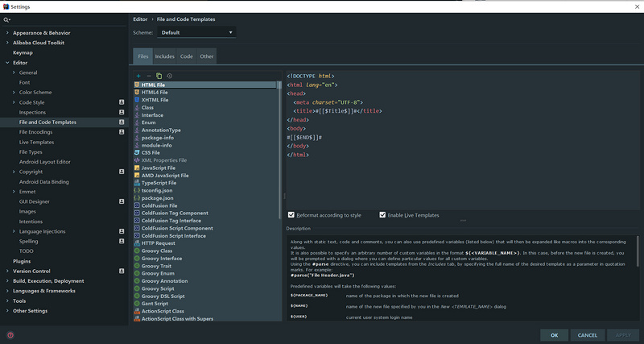Collapse the Editor tree node
Viewport: 644px width, 344px height.
7,63
